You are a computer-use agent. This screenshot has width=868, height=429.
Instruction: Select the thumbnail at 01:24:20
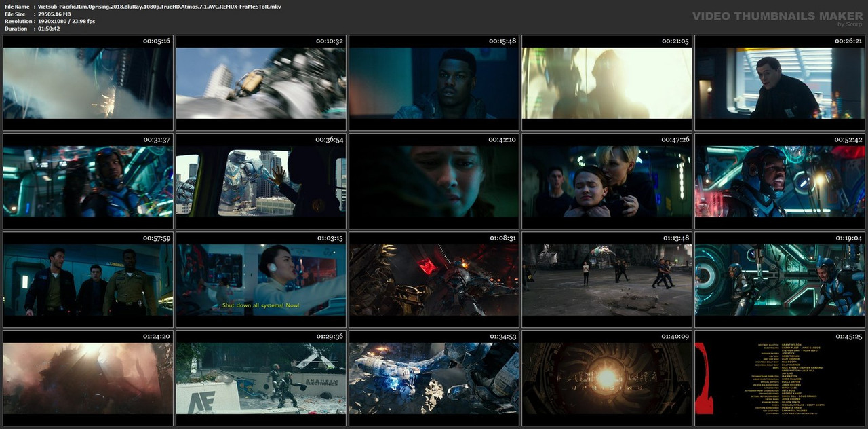(x=88, y=377)
